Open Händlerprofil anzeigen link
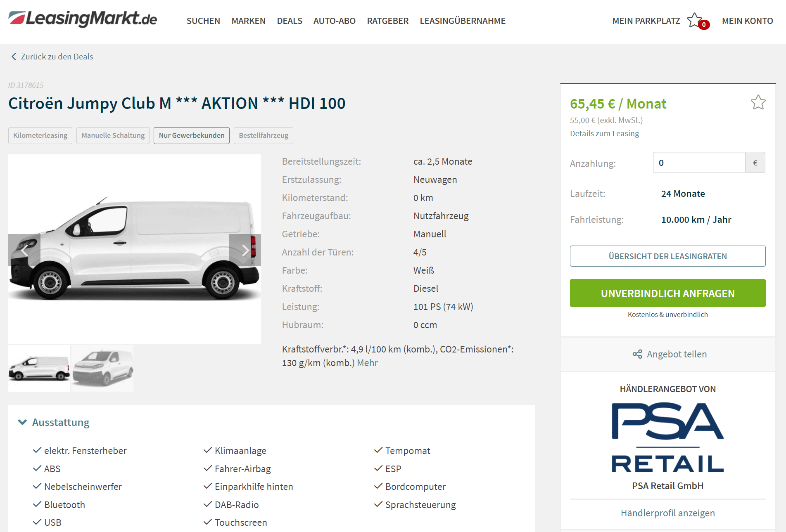The image size is (786, 532). [x=667, y=513]
